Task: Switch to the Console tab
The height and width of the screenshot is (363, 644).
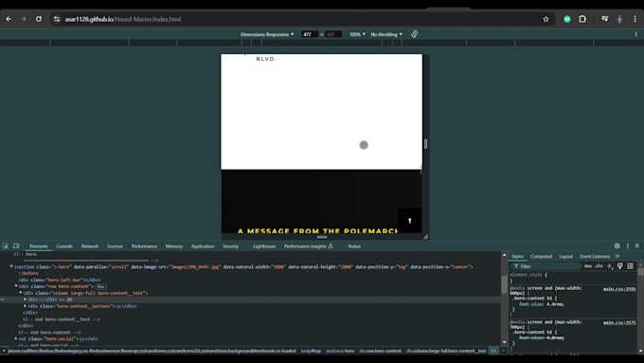Action: pos(64,246)
